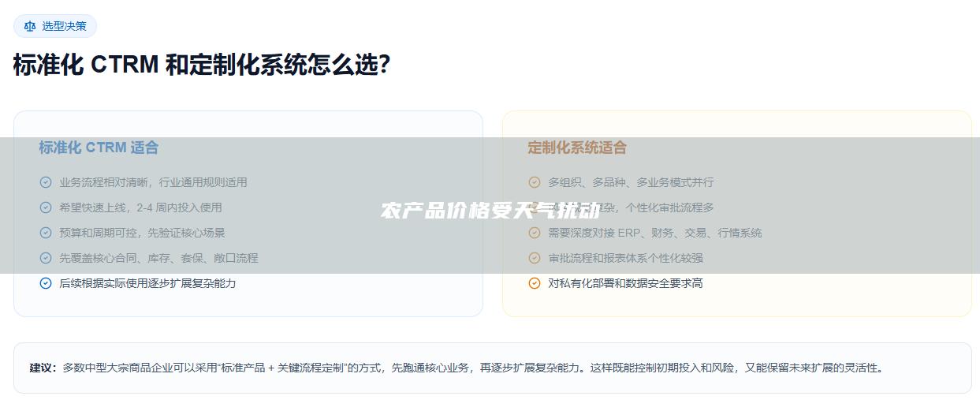This screenshot has width=980, height=411.
Task: Select text 后续根据实际使用逐步扩展复杂能力
Action: click(148, 283)
